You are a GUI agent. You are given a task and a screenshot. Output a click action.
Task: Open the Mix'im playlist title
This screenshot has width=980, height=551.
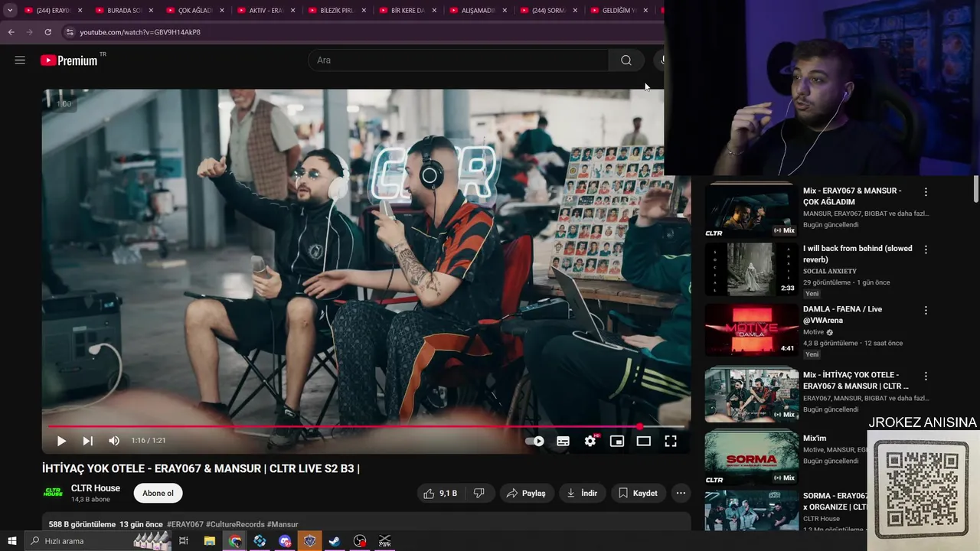[x=815, y=439]
